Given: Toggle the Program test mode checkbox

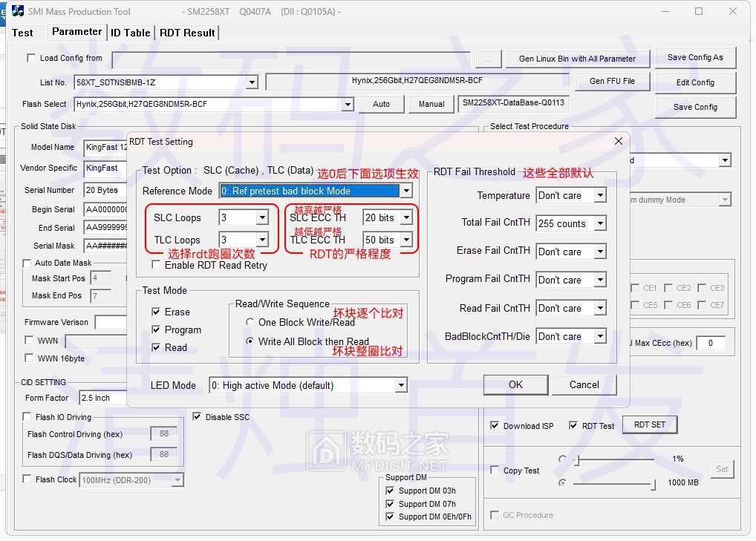Looking at the screenshot, I should pos(157,329).
